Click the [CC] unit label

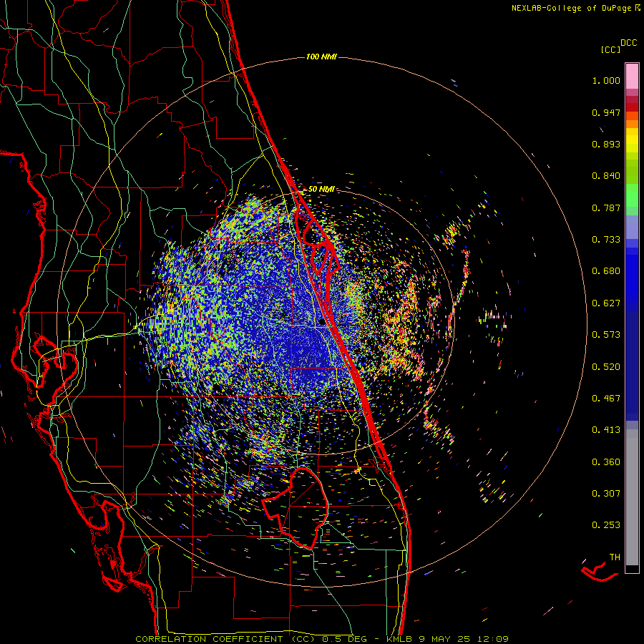point(611,49)
